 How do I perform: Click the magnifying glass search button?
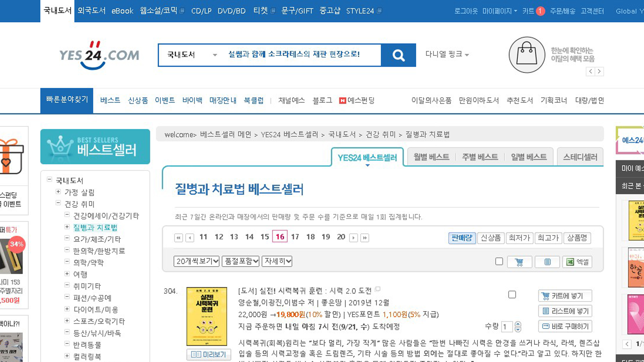[x=398, y=55]
